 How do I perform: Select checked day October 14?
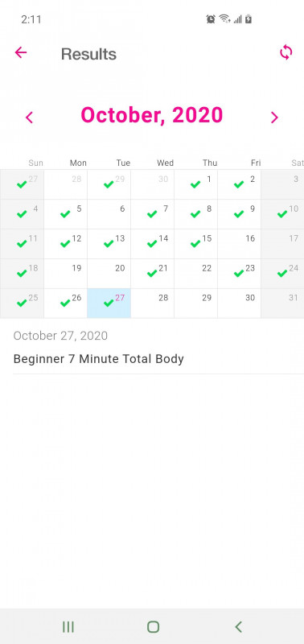[x=153, y=244]
